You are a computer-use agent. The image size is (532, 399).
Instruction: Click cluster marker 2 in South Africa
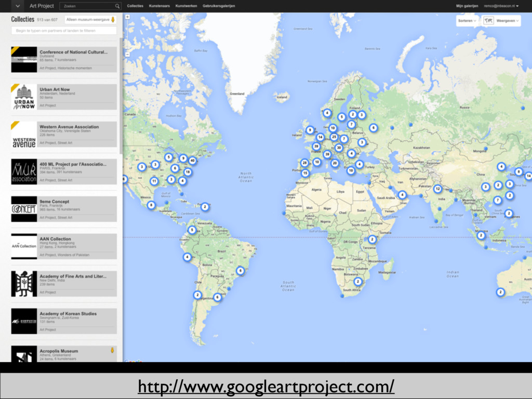coord(357,281)
